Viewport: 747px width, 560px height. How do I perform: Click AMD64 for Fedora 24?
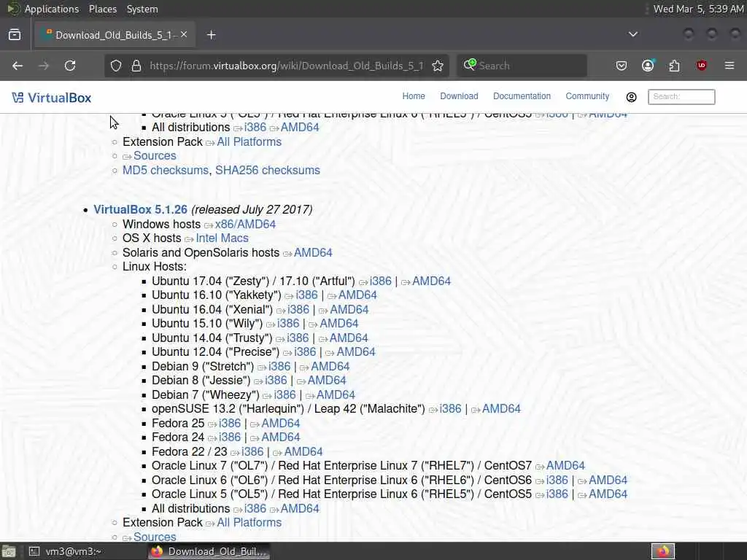281,437
